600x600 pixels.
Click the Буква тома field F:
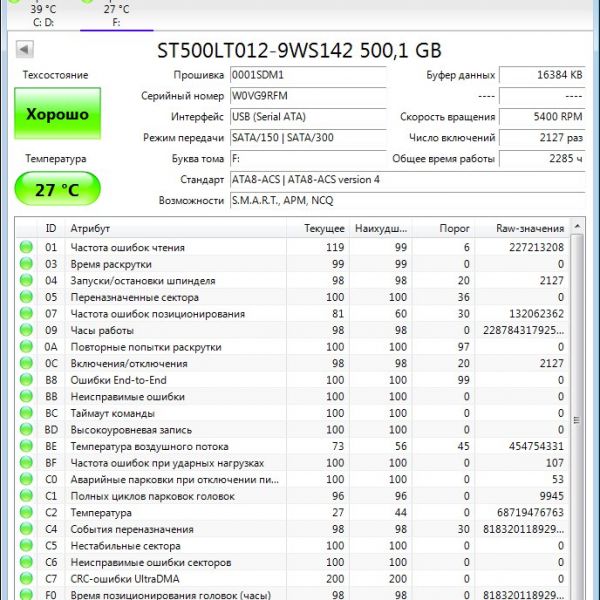tap(308, 158)
